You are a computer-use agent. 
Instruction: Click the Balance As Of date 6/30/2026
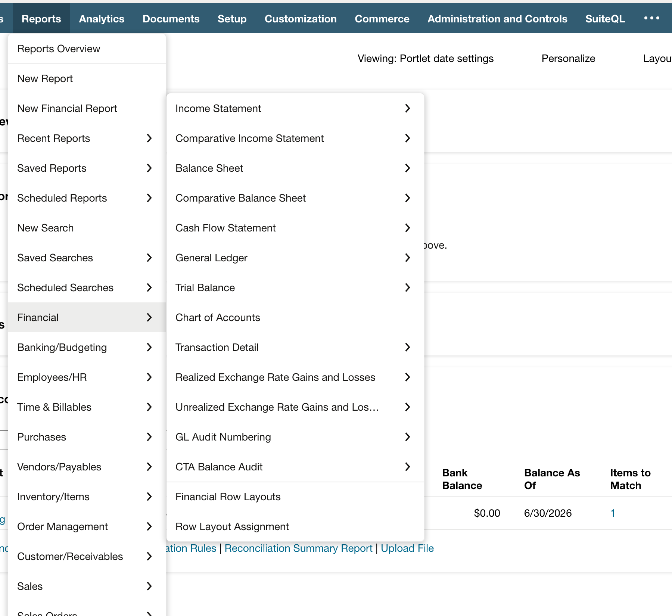(x=548, y=513)
